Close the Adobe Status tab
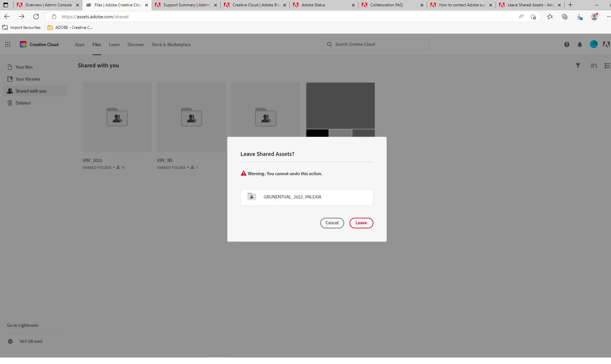Screen dimensions: 611x364 point(353,5)
